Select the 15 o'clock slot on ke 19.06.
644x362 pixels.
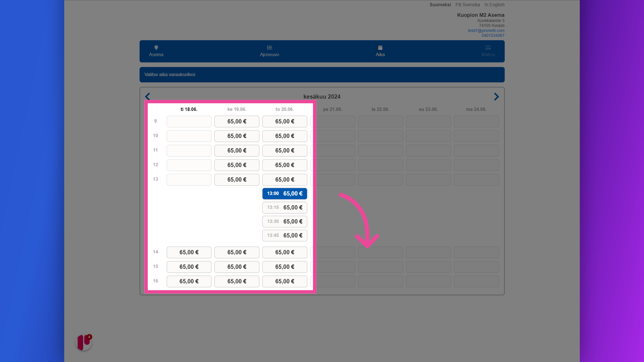(237, 267)
